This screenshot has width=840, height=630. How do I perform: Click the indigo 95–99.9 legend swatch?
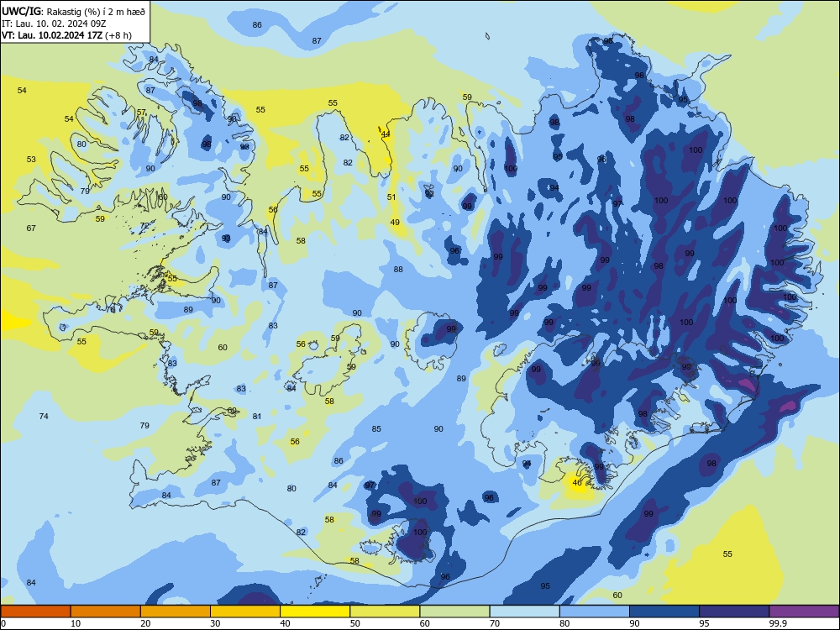(x=734, y=612)
